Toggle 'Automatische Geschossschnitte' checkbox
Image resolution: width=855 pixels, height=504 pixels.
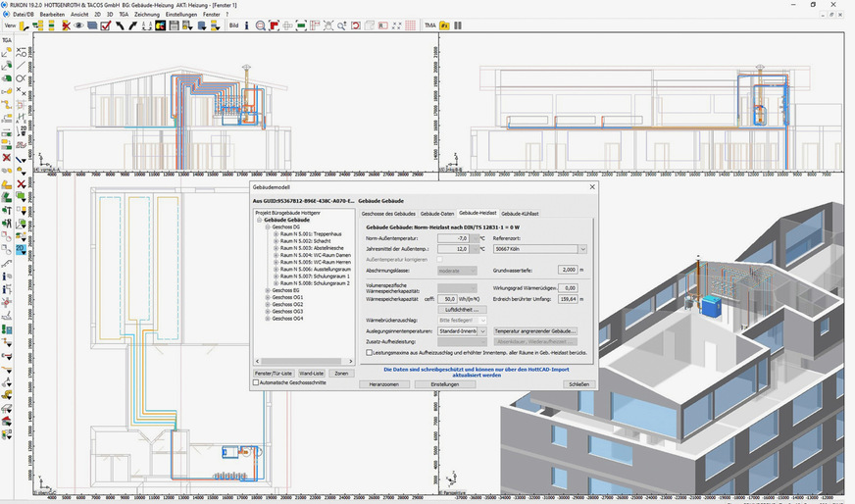[x=256, y=383]
